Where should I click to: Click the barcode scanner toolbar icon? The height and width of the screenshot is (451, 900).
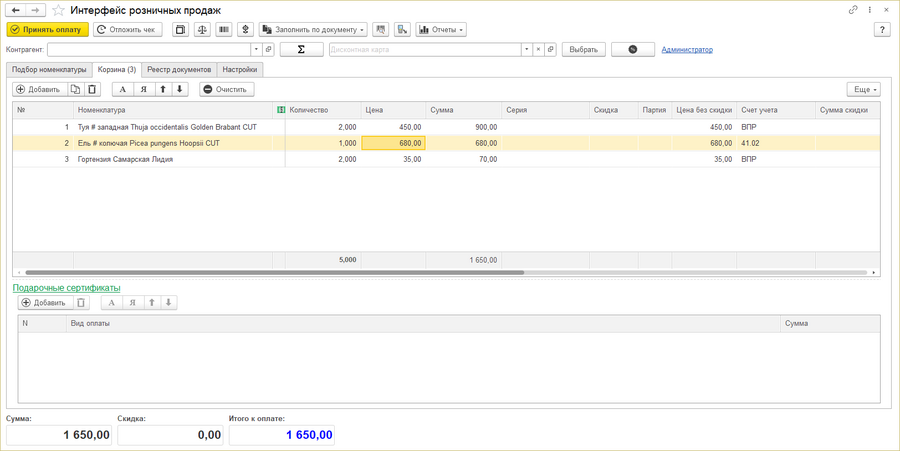(x=224, y=30)
